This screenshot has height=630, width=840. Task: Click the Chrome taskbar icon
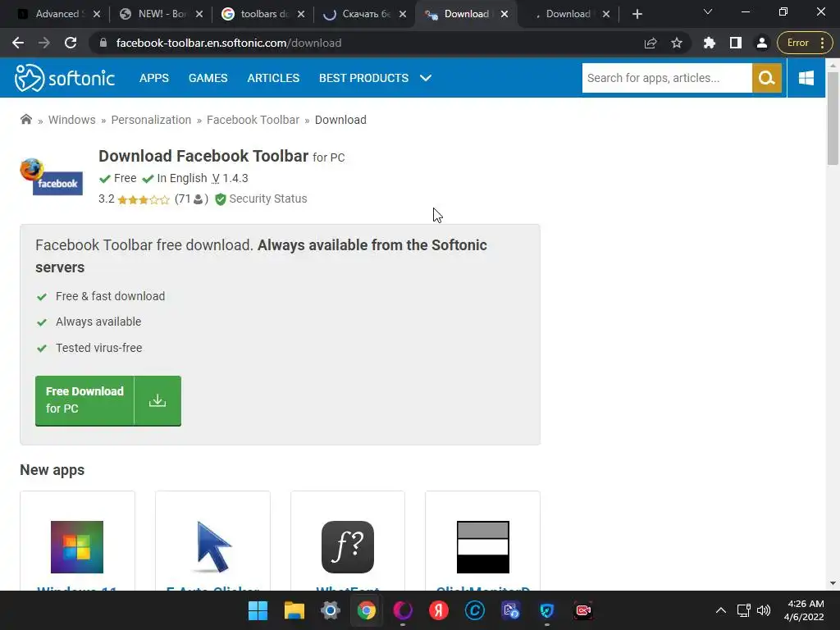(x=367, y=610)
